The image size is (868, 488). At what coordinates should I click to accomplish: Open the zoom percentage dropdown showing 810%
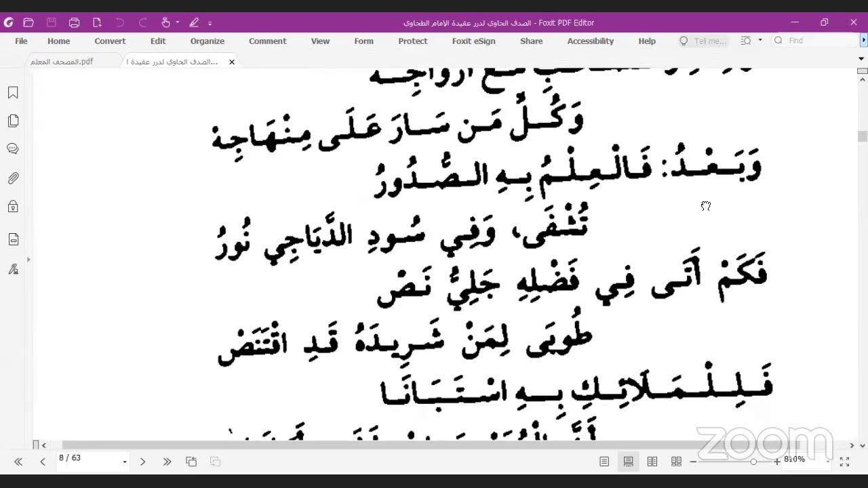[x=829, y=463]
